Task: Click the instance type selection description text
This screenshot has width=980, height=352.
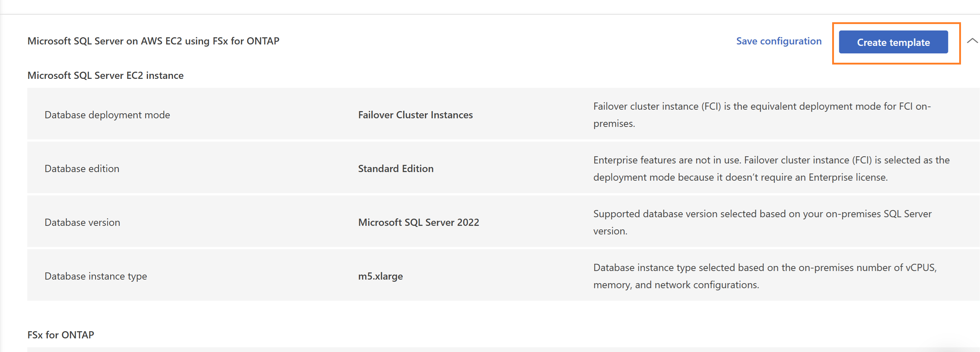Action: (x=765, y=276)
